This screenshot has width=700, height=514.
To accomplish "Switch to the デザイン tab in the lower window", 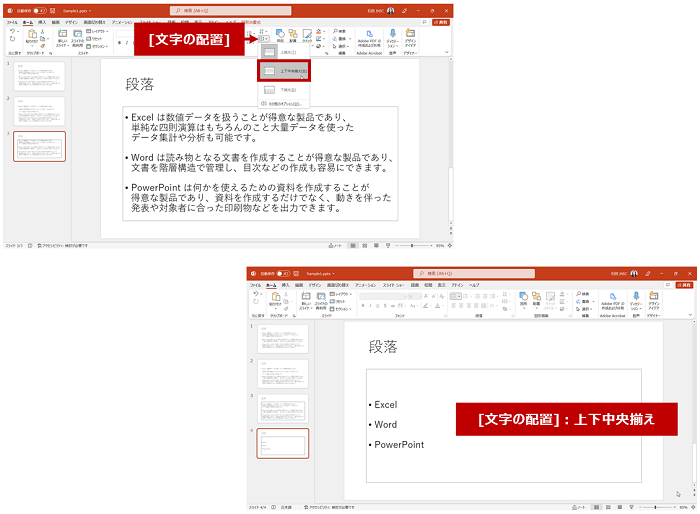I will pos(315,285).
